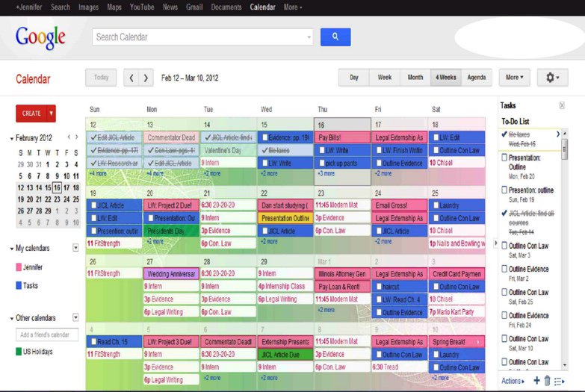The image size is (585, 392).
Task: Check Outline Evidence Fri, Feb 24 task
Action: click(x=504, y=315)
